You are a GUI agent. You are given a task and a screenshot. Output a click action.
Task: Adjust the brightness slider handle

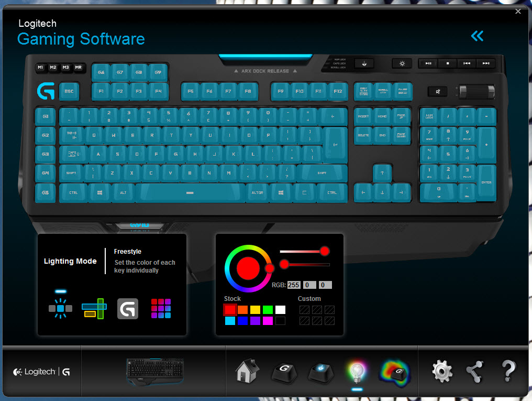(x=284, y=264)
